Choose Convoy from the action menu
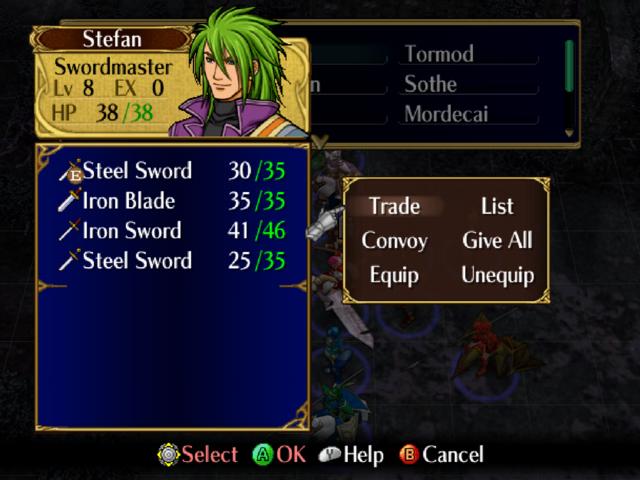The height and width of the screenshot is (480, 640). tap(394, 241)
